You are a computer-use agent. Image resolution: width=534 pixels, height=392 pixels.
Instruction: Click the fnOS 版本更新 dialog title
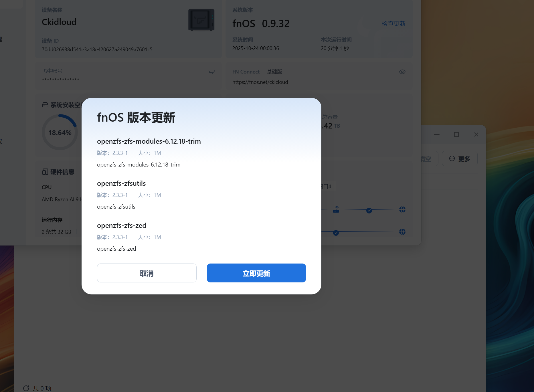point(136,118)
